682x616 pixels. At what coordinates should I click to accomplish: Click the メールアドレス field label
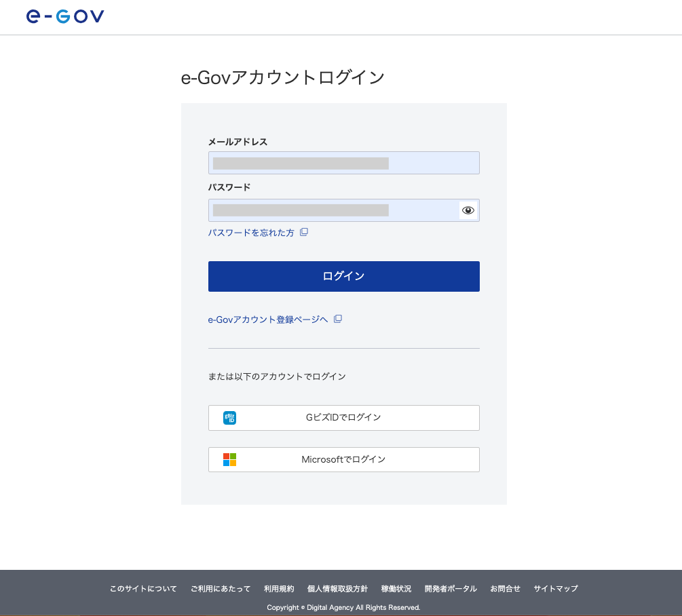click(238, 142)
